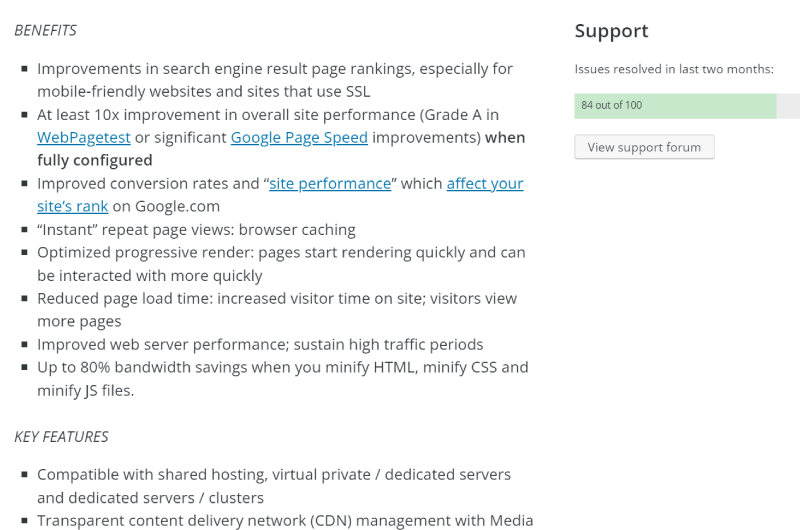Click the View support forum button
Viewport: 800px width, 530px height.
(644, 147)
